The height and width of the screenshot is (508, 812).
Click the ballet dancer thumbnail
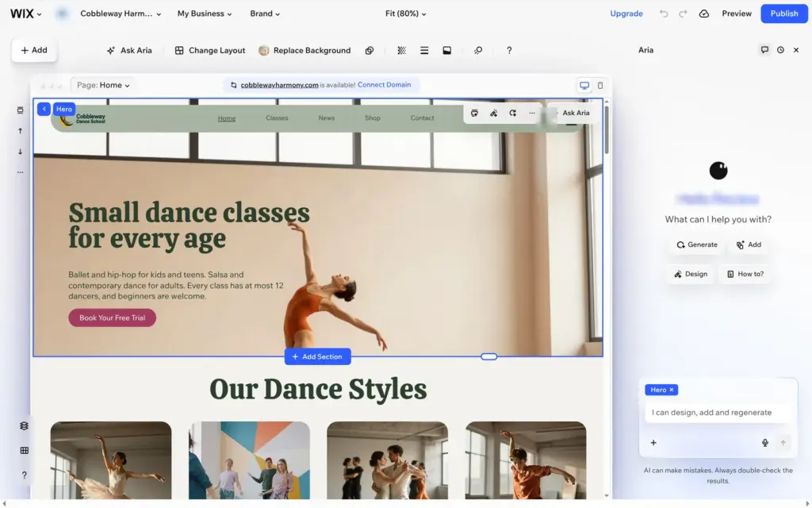pos(111,460)
